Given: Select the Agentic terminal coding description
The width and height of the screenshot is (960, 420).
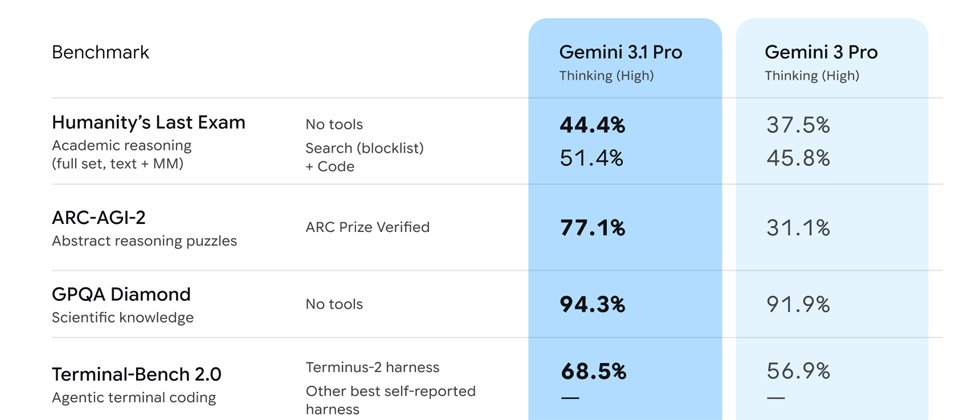Looking at the screenshot, I should pyautogui.click(x=135, y=398).
